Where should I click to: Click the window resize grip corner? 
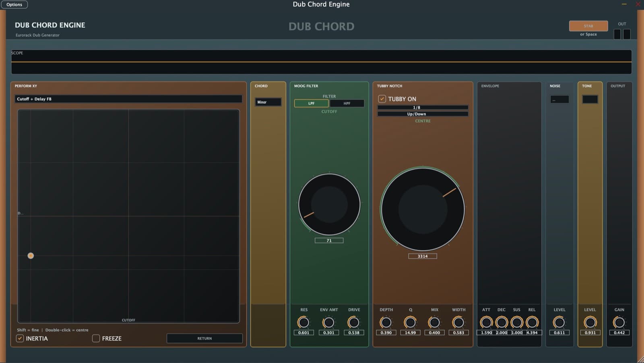[x=640, y=359]
